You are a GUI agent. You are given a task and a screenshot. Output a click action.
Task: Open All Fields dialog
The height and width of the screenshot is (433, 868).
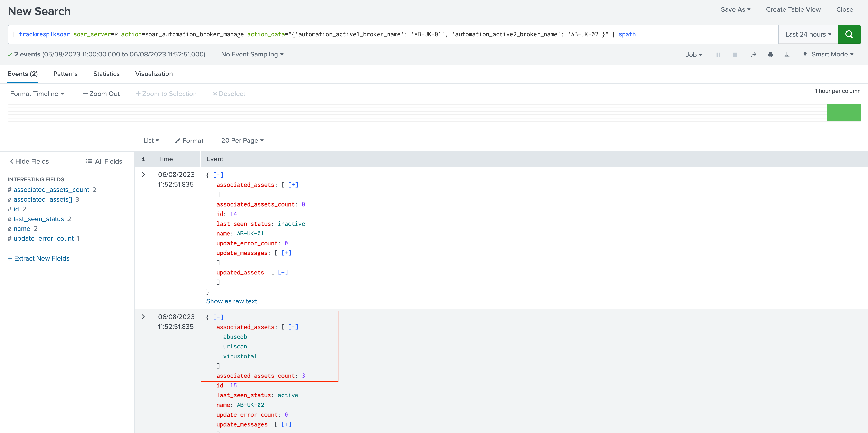point(104,161)
